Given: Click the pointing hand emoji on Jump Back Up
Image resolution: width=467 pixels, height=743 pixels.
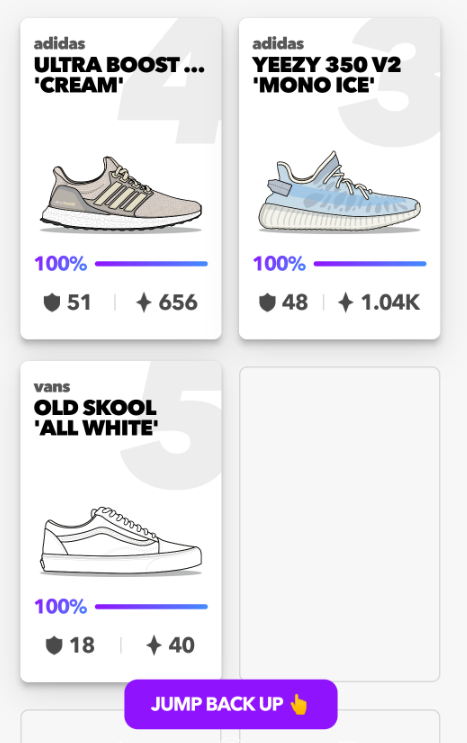Looking at the screenshot, I should 298,704.
